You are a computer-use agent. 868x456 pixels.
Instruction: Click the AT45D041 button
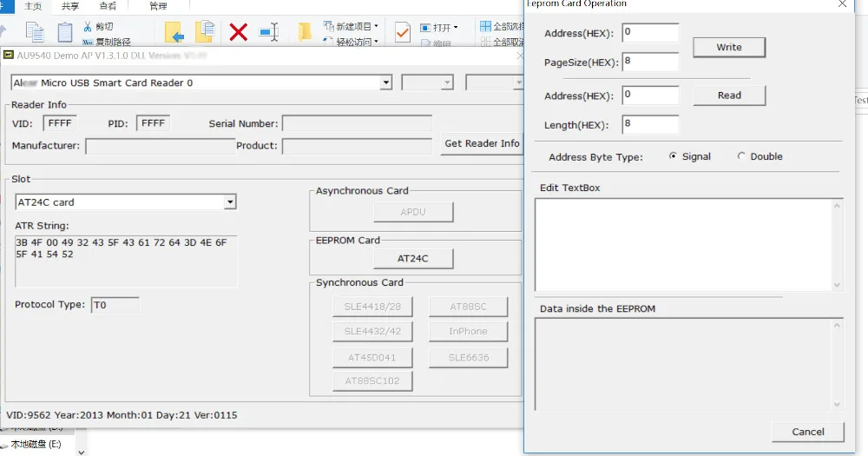click(372, 357)
